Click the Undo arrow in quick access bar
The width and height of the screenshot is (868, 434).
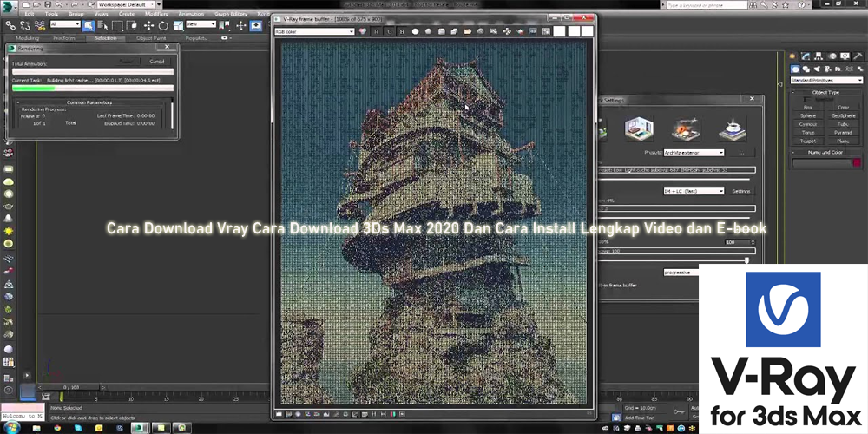point(59,4)
